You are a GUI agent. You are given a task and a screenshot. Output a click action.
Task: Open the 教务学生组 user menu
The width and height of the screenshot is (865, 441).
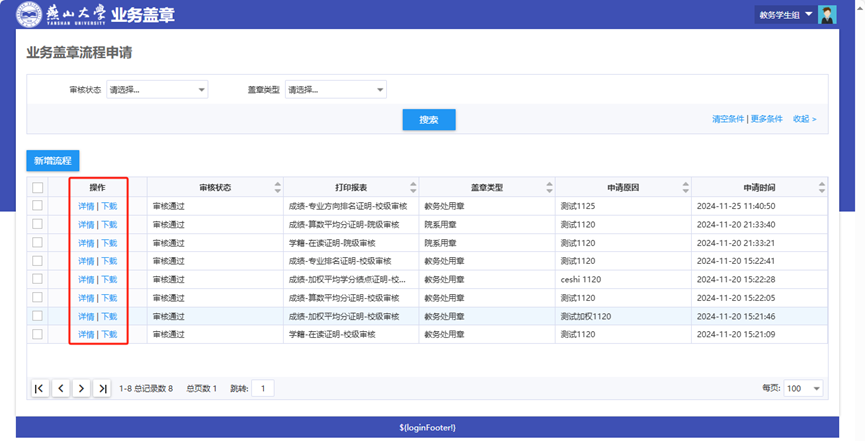[x=786, y=15]
